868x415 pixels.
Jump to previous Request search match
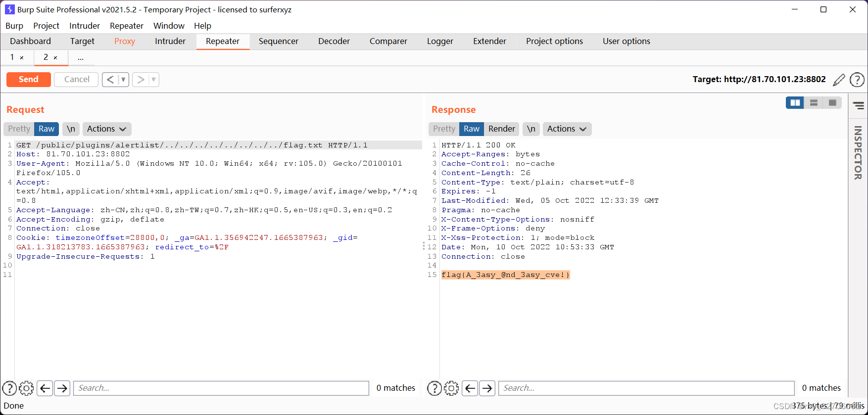point(45,388)
